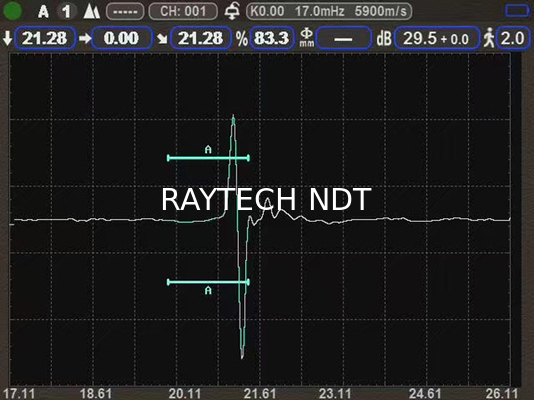The height and width of the screenshot is (400, 534).
Task: Select the A mode indicator
Action: (43, 12)
